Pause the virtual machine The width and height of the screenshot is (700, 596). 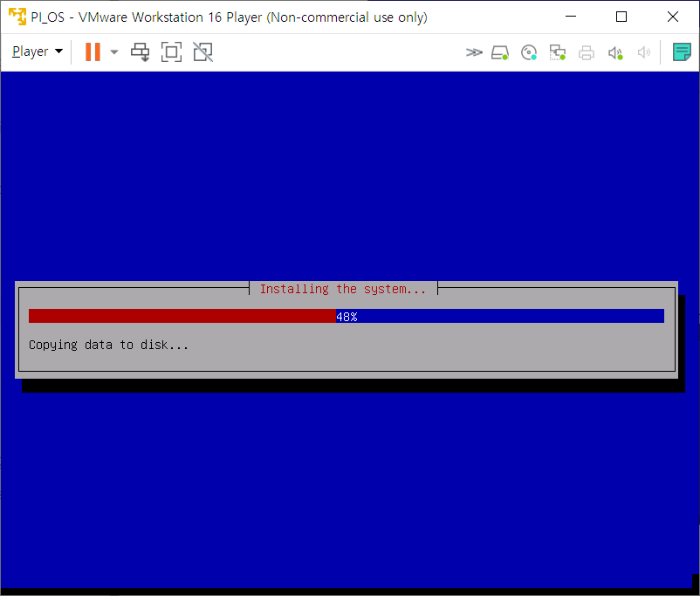[x=92, y=51]
